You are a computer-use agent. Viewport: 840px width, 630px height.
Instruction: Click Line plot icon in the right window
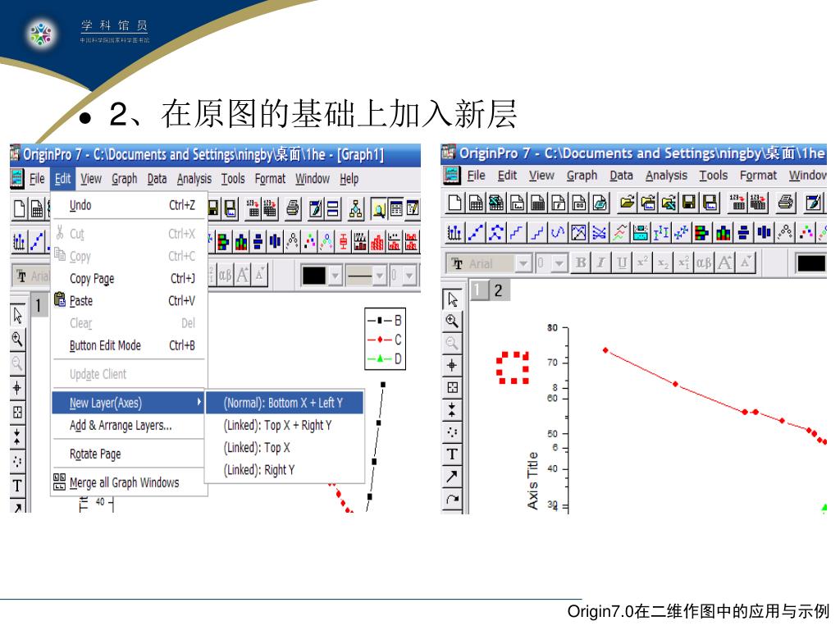click(x=475, y=232)
